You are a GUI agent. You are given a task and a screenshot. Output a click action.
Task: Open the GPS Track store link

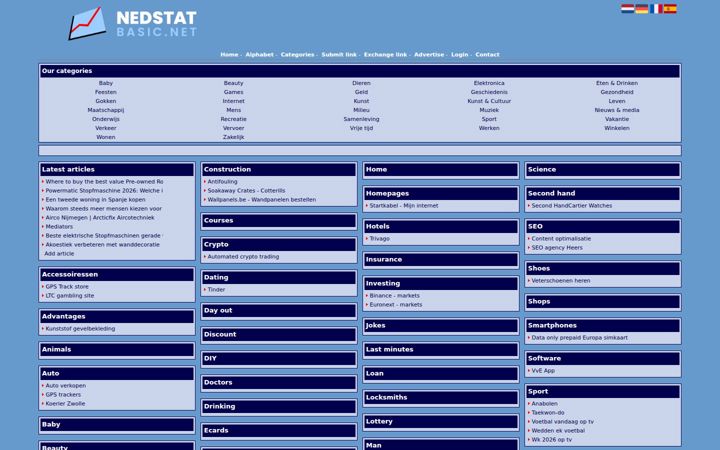[67, 287]
